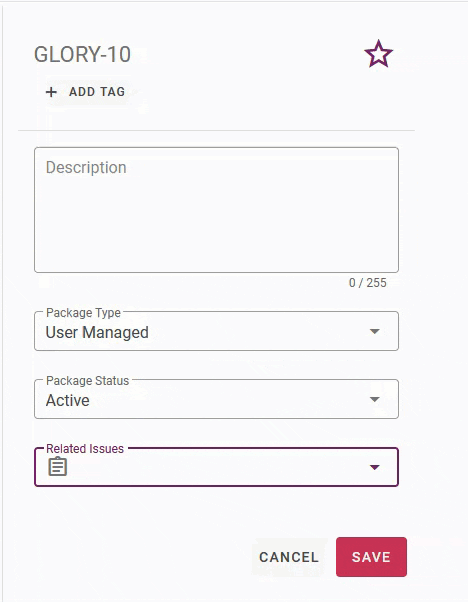
Task: Cancel editing the package
Action: pos(289,557)
